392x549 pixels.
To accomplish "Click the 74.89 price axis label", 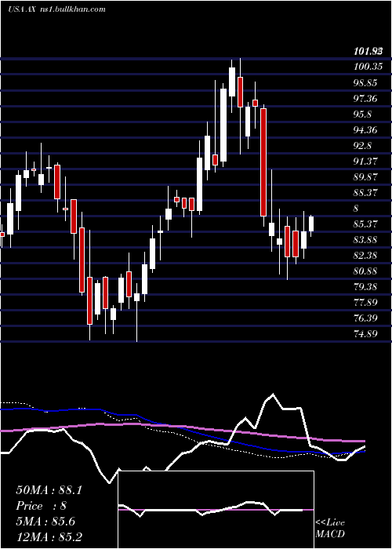I will coord(365,333).
